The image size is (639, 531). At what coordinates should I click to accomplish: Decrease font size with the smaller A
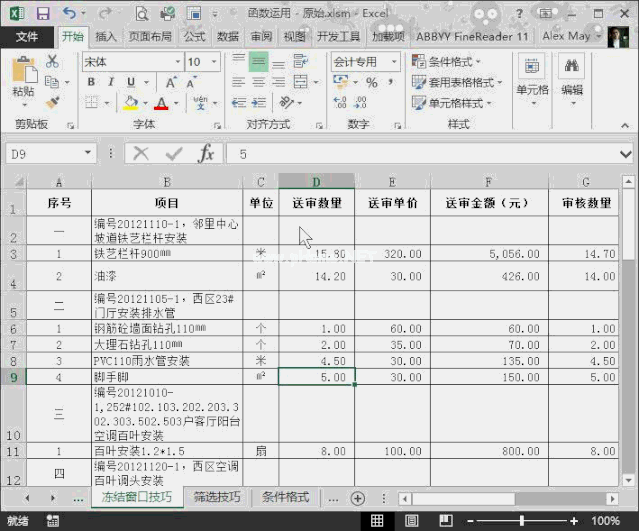192,83
